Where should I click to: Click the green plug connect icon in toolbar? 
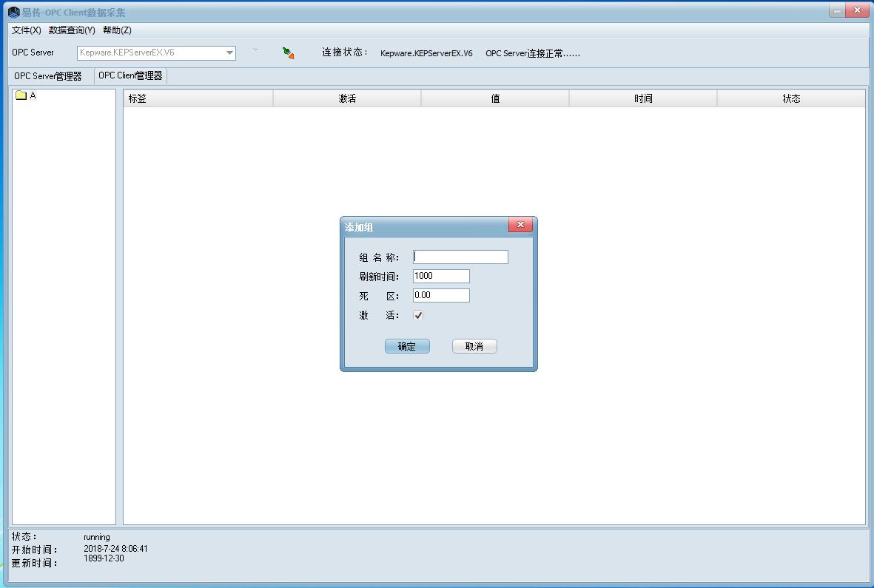tap(288, 53)
